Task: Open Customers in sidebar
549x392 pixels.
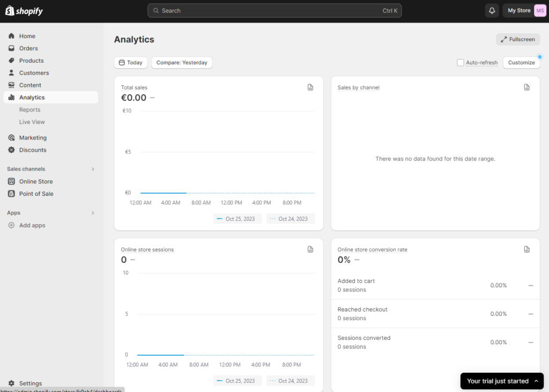Action: (x=51, y=72)
